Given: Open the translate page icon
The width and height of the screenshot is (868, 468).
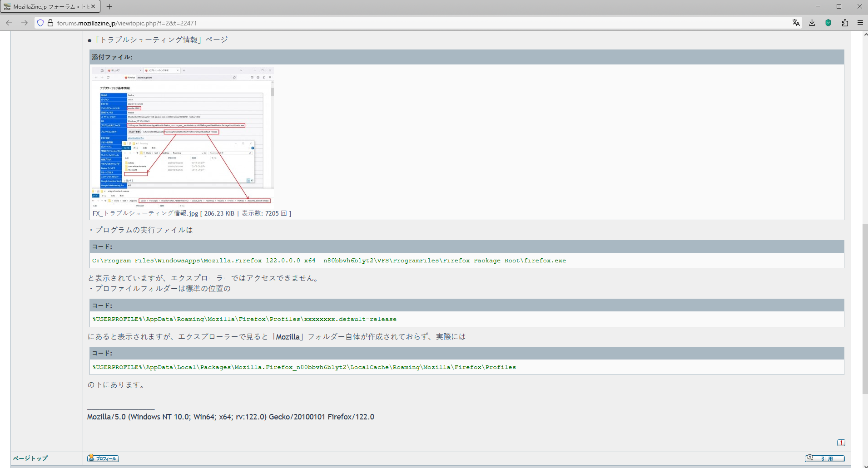Looking at the screenshot, I should [x=796, y=23].
